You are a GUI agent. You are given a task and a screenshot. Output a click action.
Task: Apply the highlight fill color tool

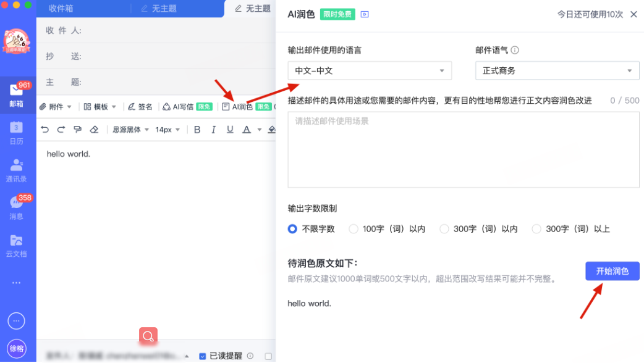pyautogui.click(x=271, y=130)
